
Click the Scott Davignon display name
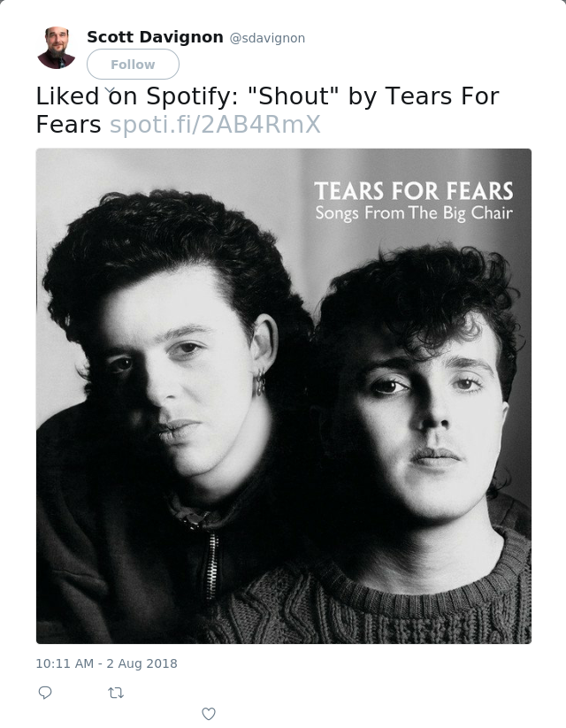pyautogui.click(x=155, y=37)
